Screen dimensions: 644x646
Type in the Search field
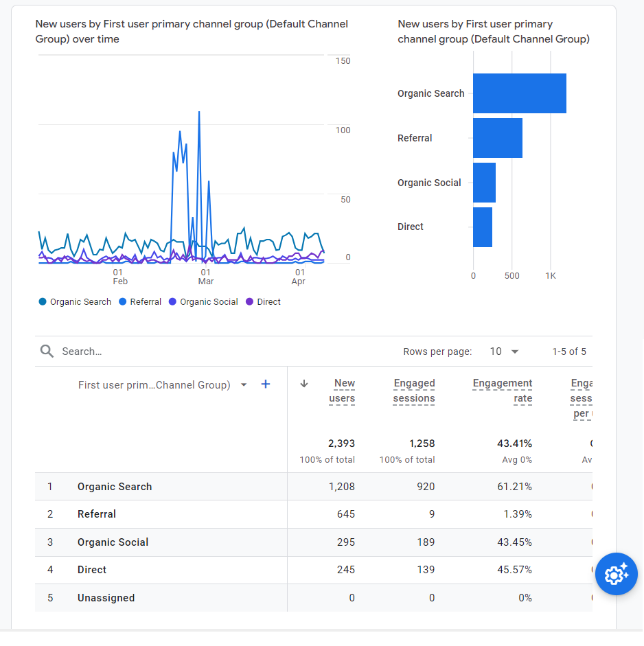pos(214,351)
